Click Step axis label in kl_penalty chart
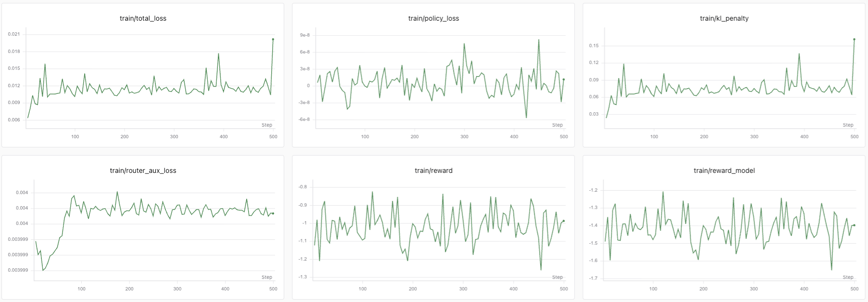This screenshot has width=868, height=302. 848,125
